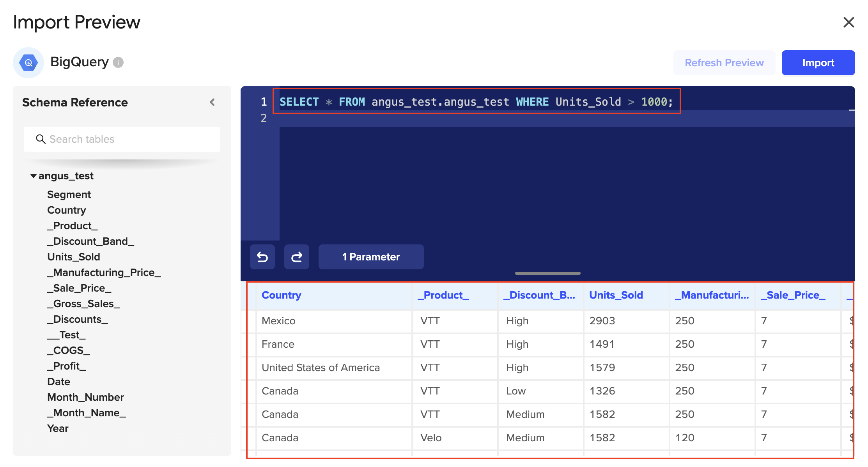The image size is (868, 467).
Task: Click the Country column header
Action: [281, 295]
